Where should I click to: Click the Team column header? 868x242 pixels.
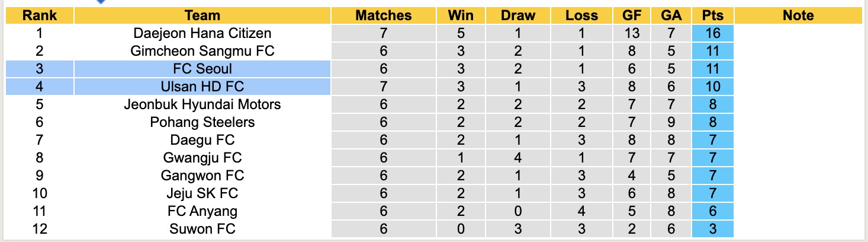pyautogui.click(x=202, y=15)
